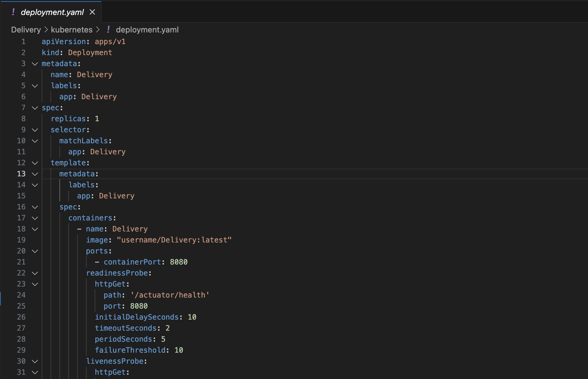Click line number 19 in gutter
This screenshot has width=588, height=379.
21,240
